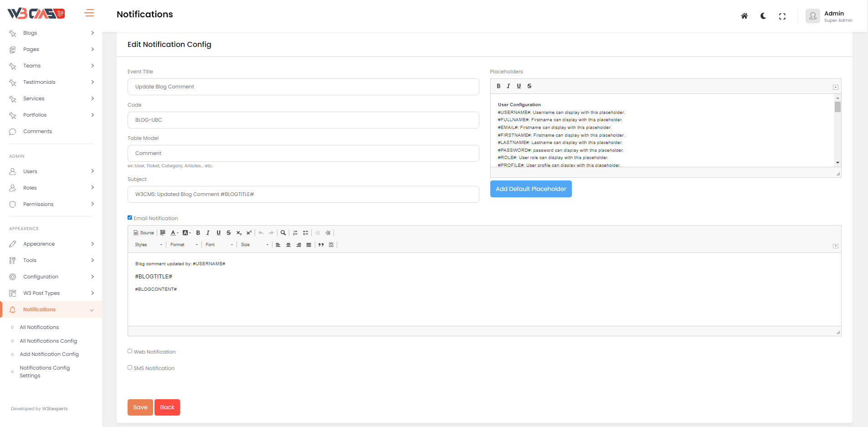868x427 pixels.
Task: Click the home icon in header
Action: pyautogui.click(x=744, y=16)
